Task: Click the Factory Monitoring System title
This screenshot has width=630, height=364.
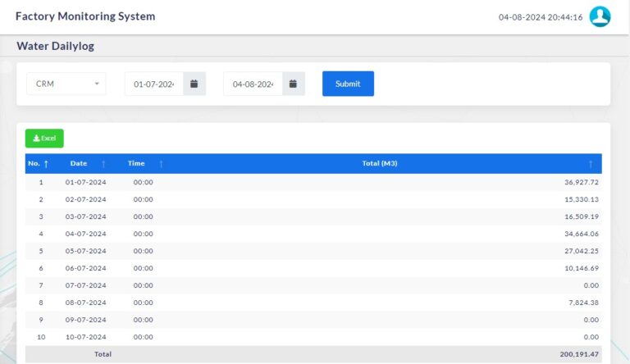Action: coord(85,16)
